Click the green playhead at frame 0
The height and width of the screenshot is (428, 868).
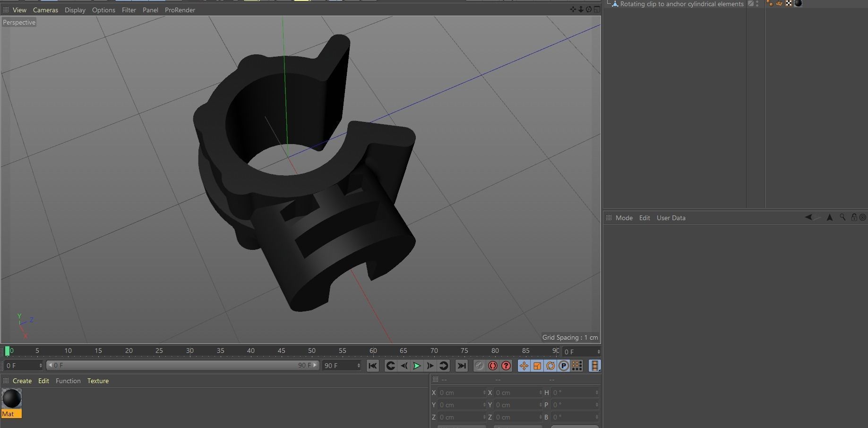pos(7,351)
